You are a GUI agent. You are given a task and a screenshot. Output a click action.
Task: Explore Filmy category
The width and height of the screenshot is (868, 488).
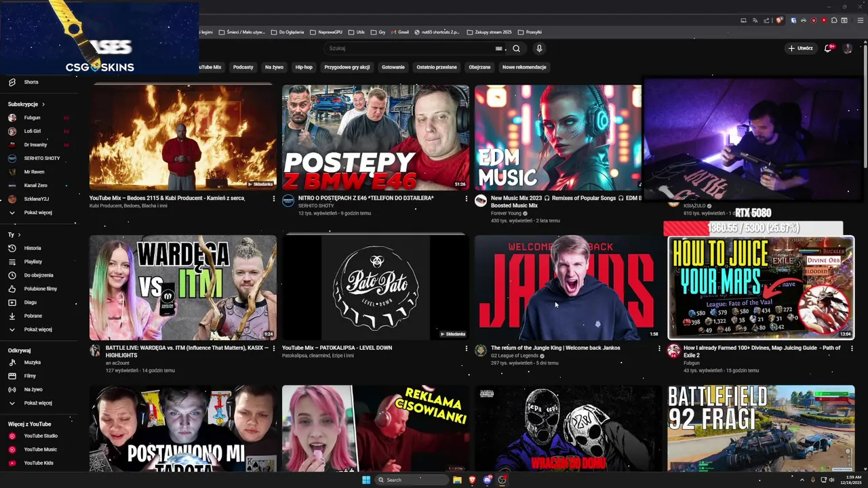[30, 376]
